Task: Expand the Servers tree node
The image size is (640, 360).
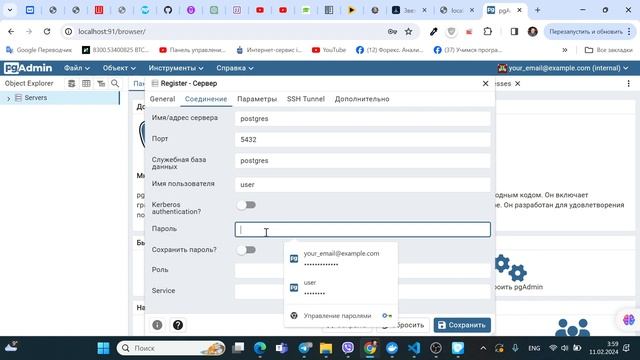Action: pos(8,98)
